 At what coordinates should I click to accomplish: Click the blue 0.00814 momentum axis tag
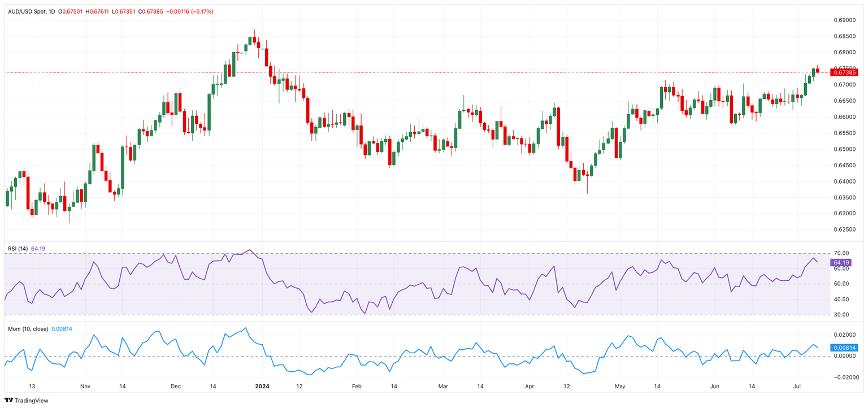[843, 348]
